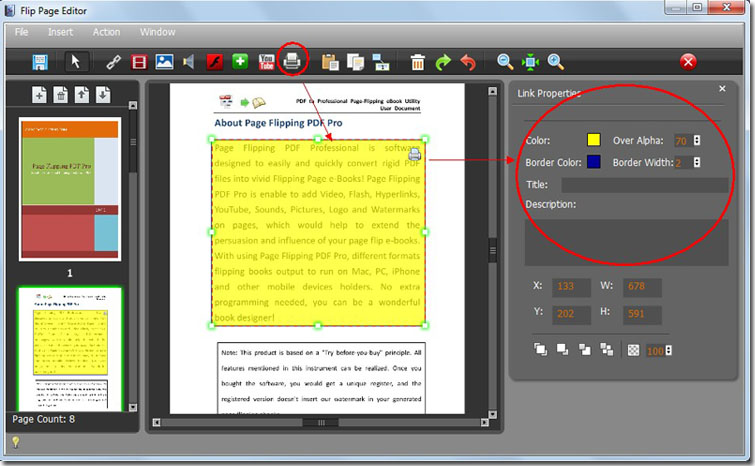Zoom out with the minus magnifier
This screenshot has height=466, width=755.
click(505, 62)
